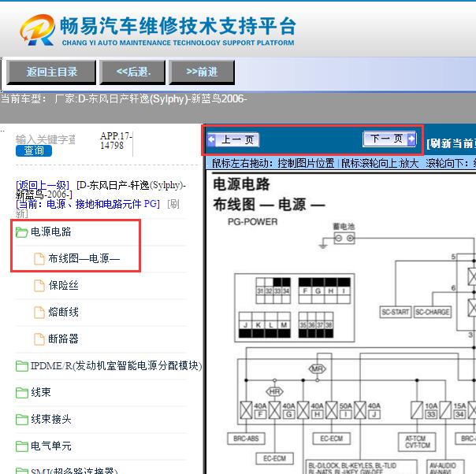Click the 15A fuse 34 symbol
This screenshot has width=476, height=474.
pos(445,410)
